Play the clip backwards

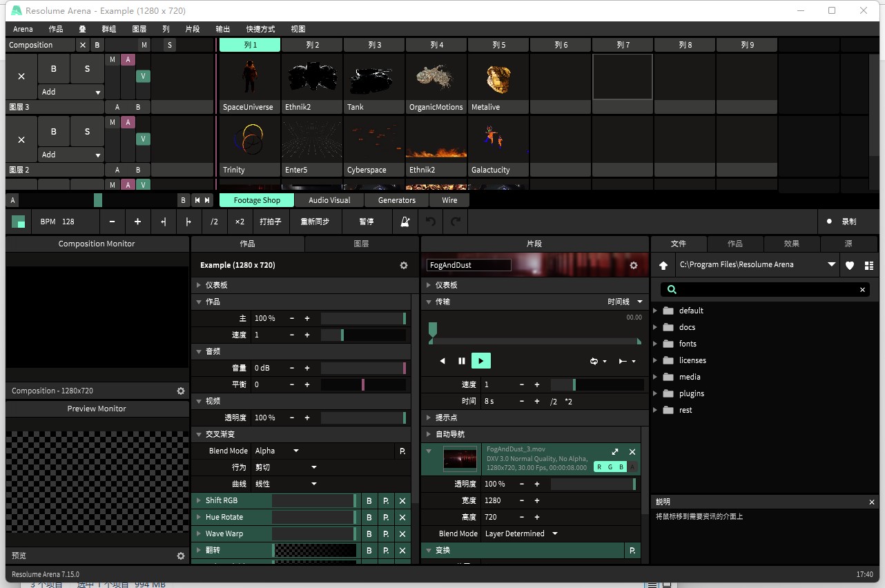tap(442, 360)
